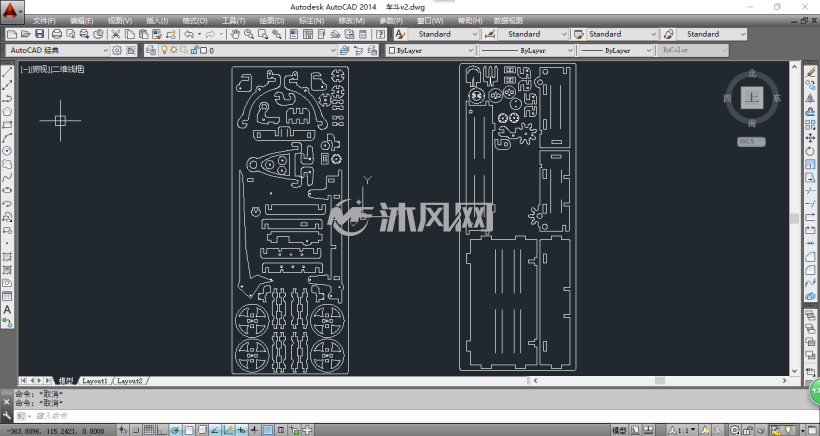Select the Spline draw tool
The height and width of the screenshot is (436, 820).
coord(7,177)
